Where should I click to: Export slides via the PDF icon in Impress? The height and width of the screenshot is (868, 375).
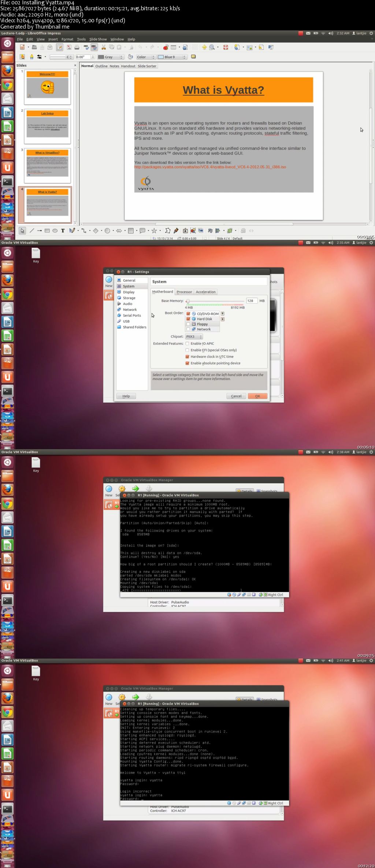click(69, 47)
